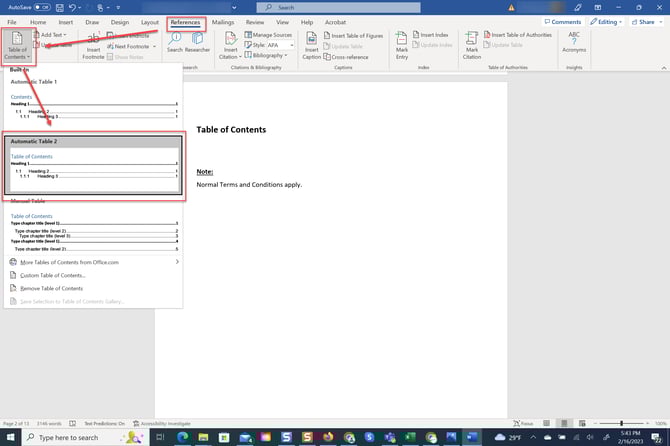Open the Acronyms insights tool
This screenshot has height=446, width=670.
point(574,42)
